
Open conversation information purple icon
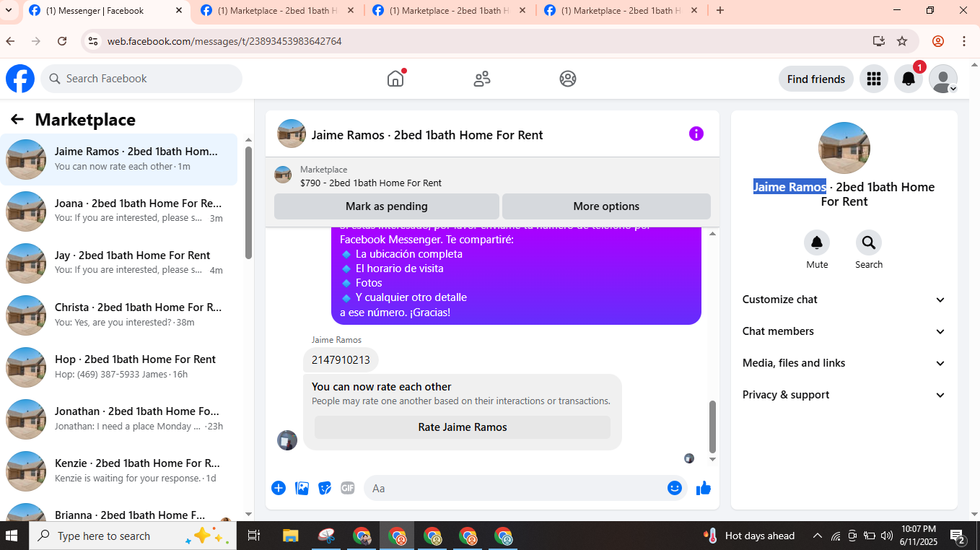[x=696, y=134]
